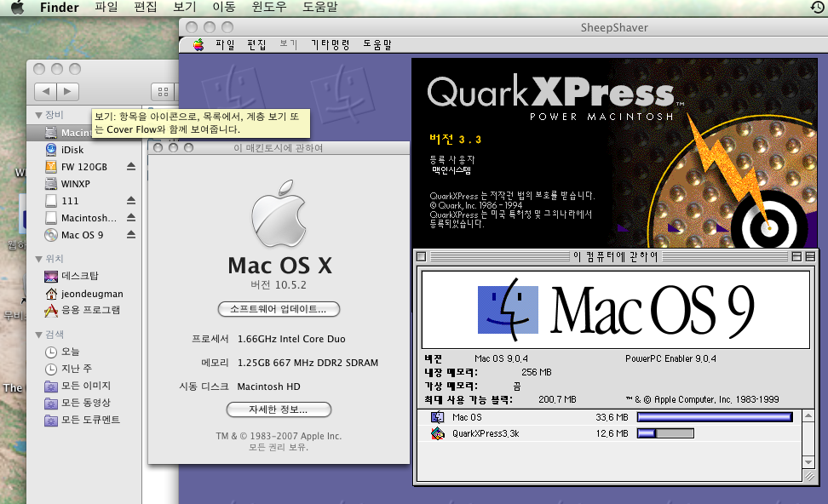The image size is (828, 504).
Task: Eject the FW 120GB drive
Action: [x=131, y=167]
